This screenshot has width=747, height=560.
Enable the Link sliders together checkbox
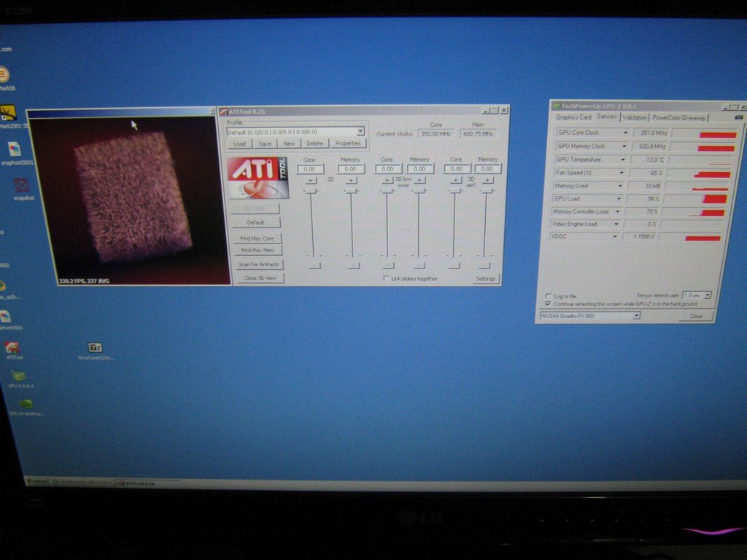[387, 279]
